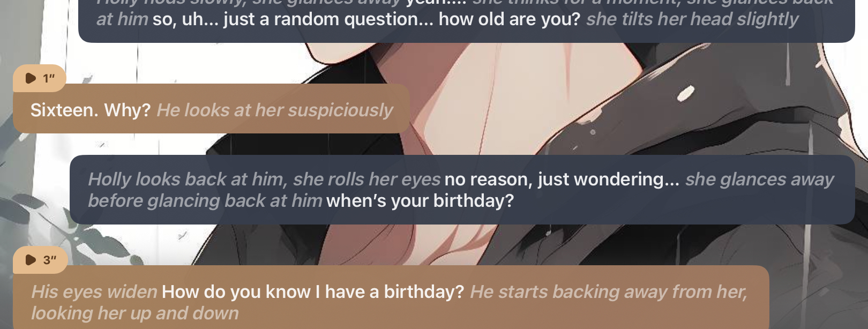Click "so, uh... just a random question" text

(293, 19)
